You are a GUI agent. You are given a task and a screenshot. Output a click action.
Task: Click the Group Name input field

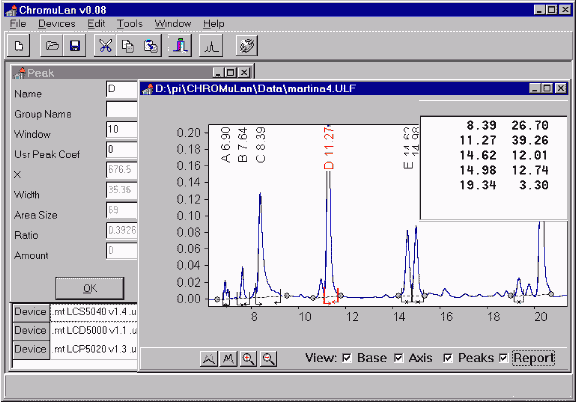(x=122, y=110)
